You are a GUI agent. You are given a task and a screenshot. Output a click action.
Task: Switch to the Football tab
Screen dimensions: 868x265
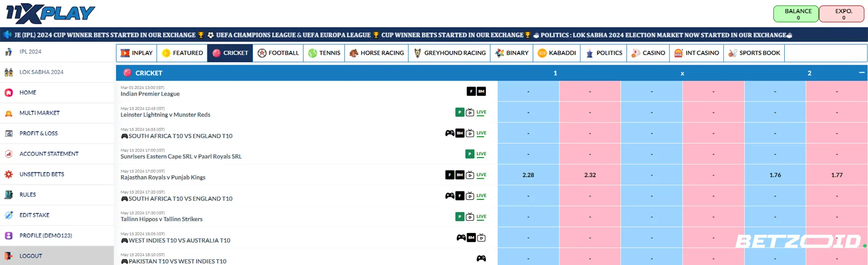coord(278,53)
